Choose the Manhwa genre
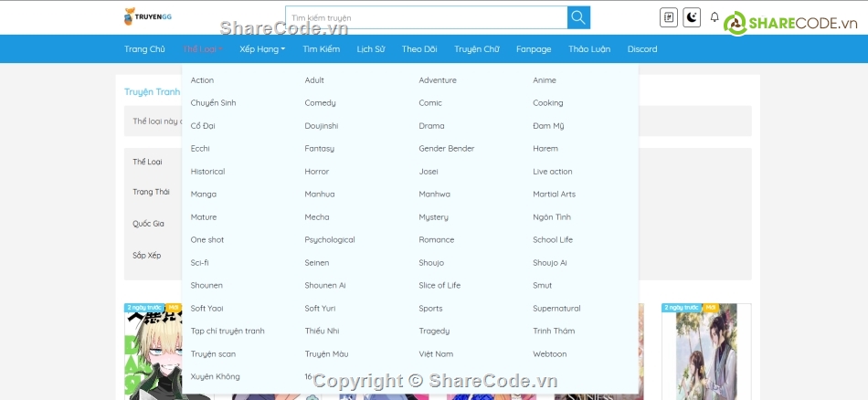 [434, 195]
